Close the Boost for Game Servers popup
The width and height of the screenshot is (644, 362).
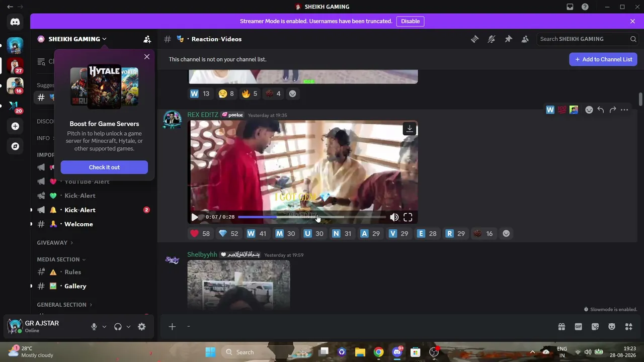[147, 57]
